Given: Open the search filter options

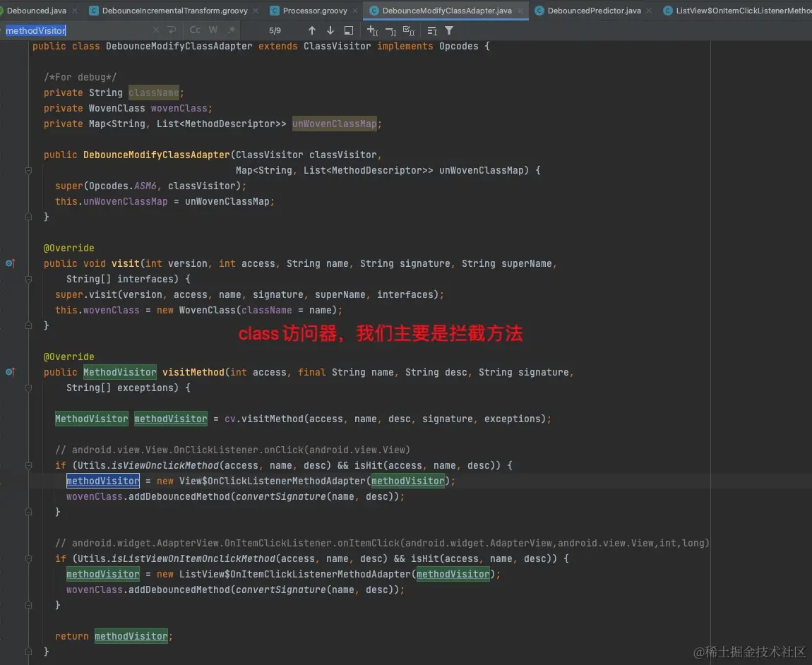Looking at the screenshot, I should pos(449,30).
